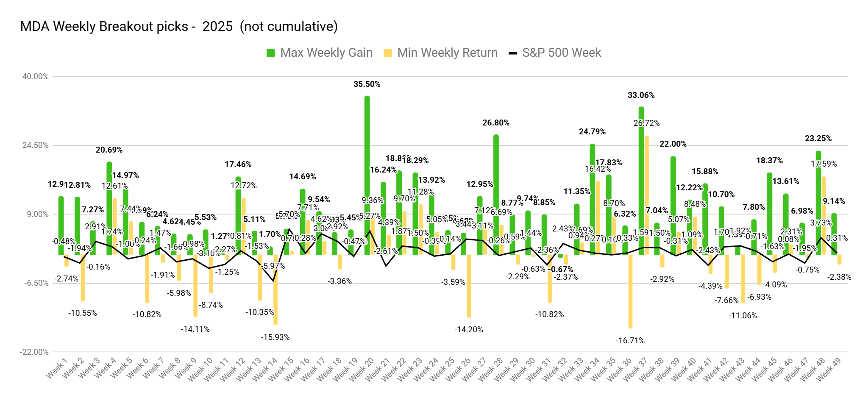The image size is (868, 401).
Task: Select the S&P 500 Week legend label
Action: click(562, 53)
